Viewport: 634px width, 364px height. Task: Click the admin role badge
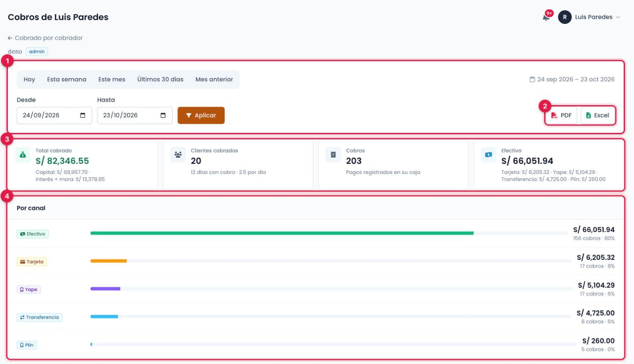pos(37,51)
